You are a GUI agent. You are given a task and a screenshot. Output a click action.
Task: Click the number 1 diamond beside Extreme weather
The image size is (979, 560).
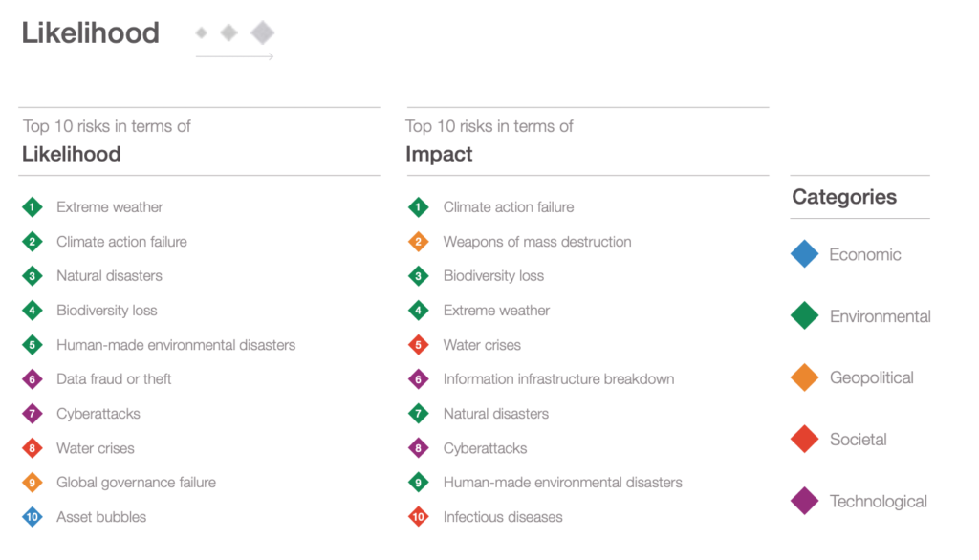[x=32, y=207]
